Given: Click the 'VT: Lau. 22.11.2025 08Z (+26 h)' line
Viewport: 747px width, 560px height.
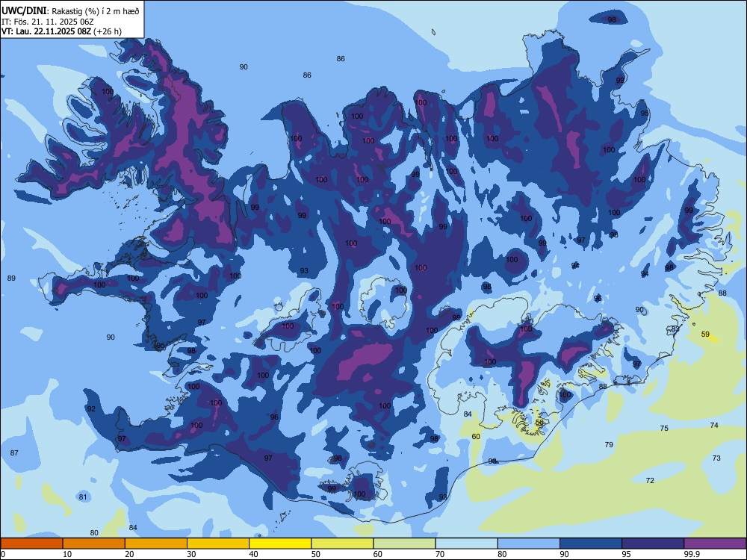Looking at the screenshot, I should tap(61, 31).
